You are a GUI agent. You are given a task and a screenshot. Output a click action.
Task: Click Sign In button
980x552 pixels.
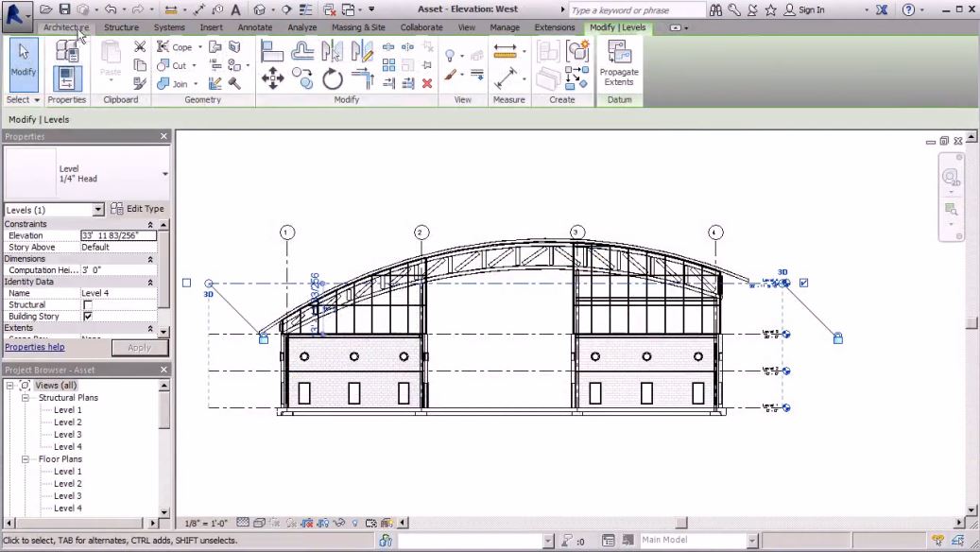click(x=805, y=10)
